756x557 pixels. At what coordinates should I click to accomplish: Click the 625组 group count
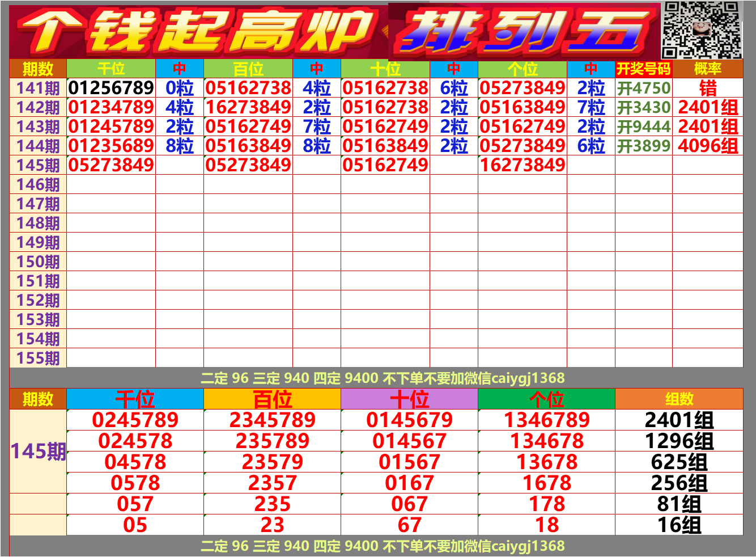click(679, 462)
